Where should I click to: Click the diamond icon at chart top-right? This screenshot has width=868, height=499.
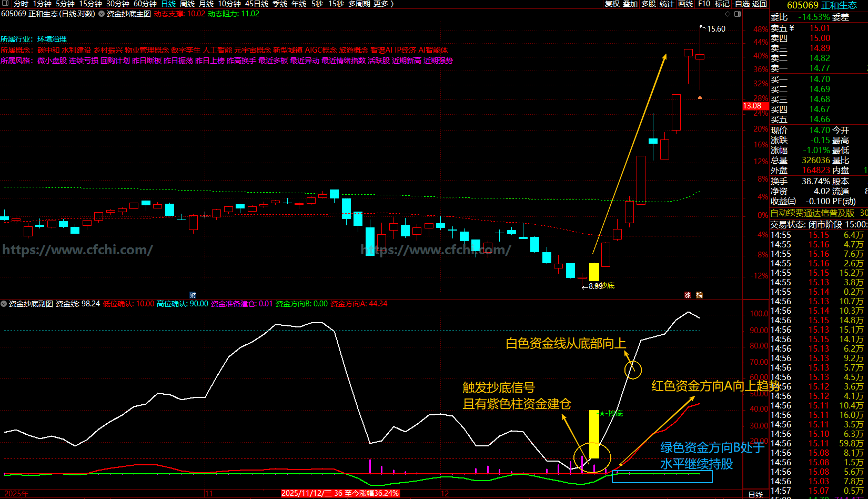728,14
